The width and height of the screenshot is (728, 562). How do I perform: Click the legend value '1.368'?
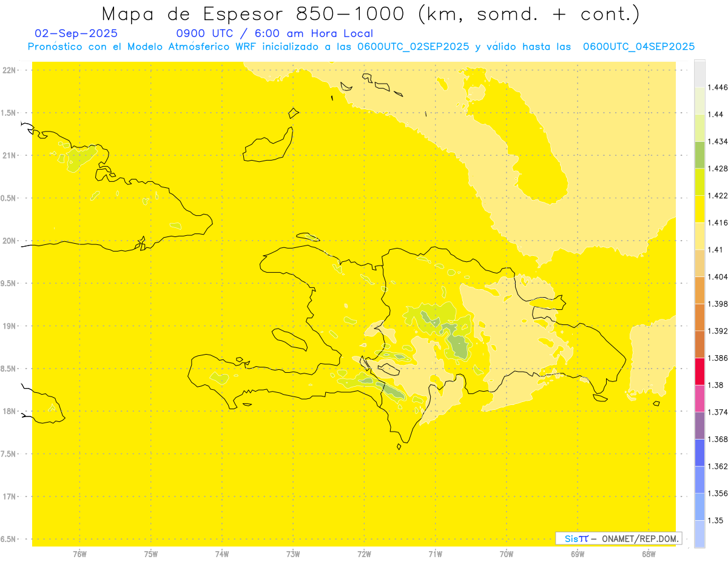coord(718,439)
